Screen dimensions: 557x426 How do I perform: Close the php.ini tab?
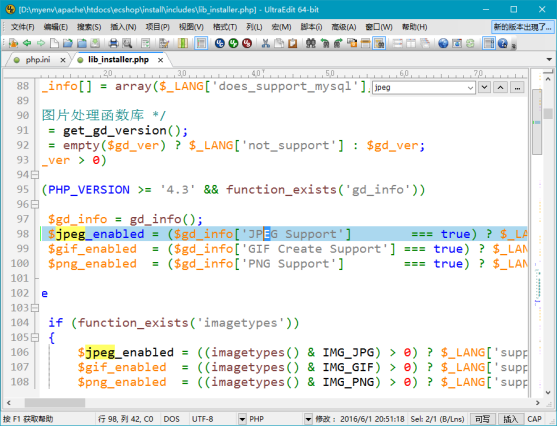pos(63,60)
